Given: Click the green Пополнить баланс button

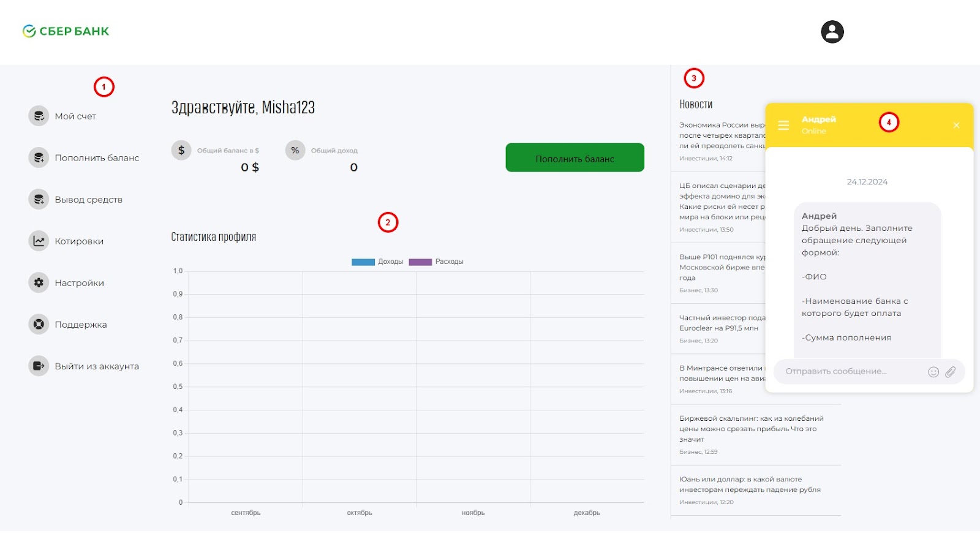Looking at the screenshot, I should pos(575,157).
